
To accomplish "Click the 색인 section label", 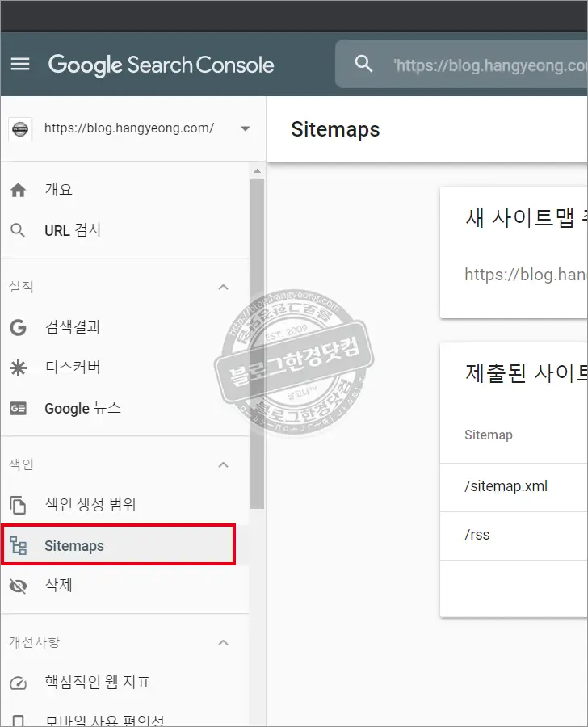I will tap(21, 464).
